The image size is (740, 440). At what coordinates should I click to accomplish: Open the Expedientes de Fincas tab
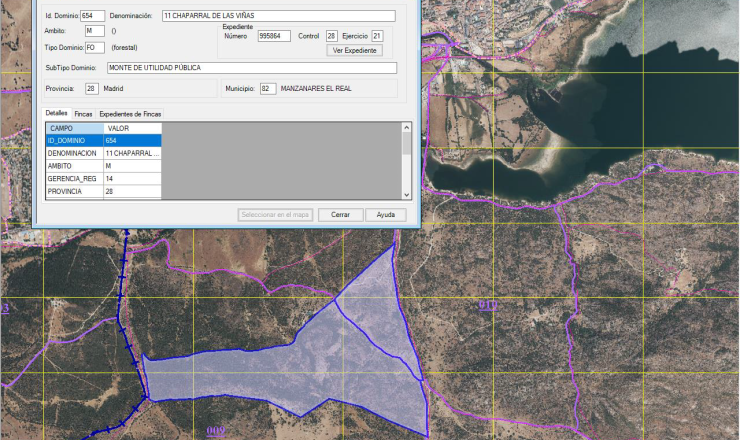130,114
